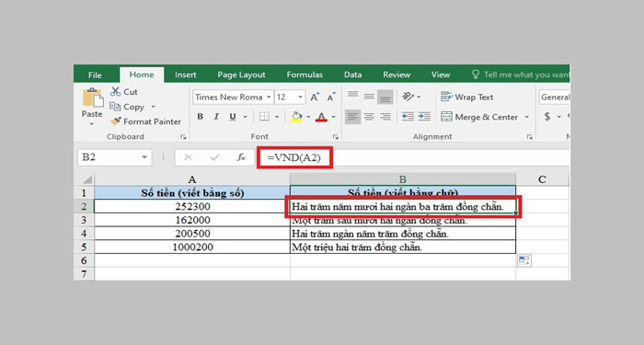This screenshot has width=644, height=345.
Task: Cut the selection with the scissors icon
Action: pos(115,92)
